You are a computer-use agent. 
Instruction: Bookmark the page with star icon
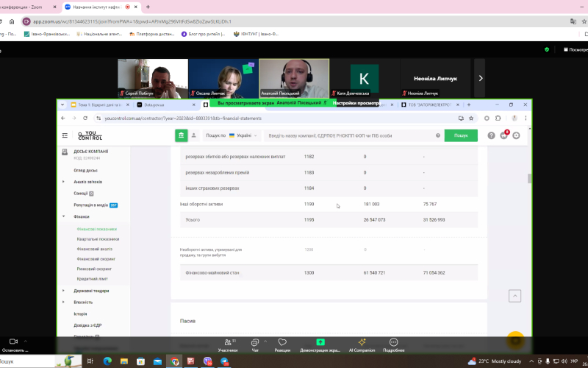[x=471, y=118]
